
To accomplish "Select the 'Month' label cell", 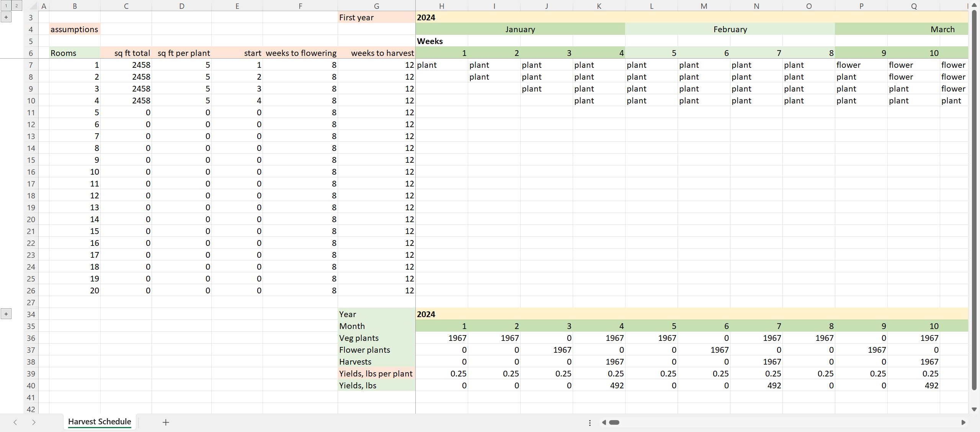I will point(377,326).
